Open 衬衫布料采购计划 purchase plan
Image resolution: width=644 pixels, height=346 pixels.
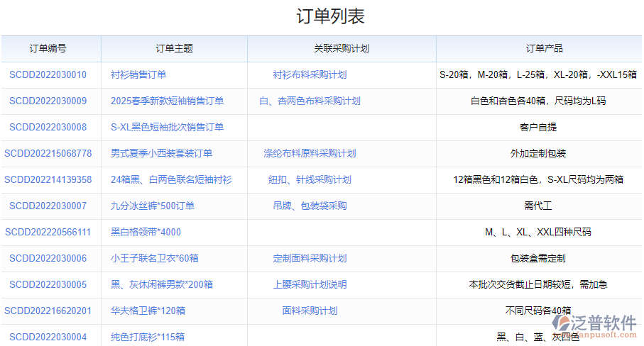pyautogui.click(x=310, y=74)
